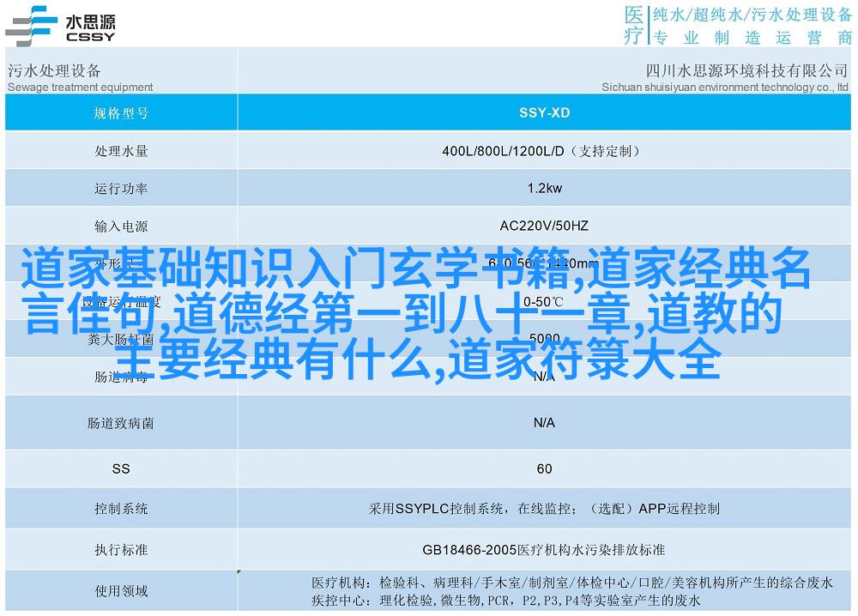The image size is (858, 616).
Task: Click the 处理水量 row label
Action: pos(121,151)
